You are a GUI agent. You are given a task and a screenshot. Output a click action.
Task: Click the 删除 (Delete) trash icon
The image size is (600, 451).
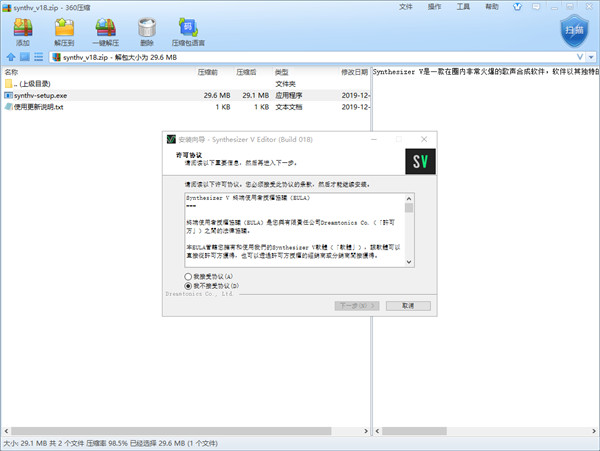pyautogui.click(x=147, y=28)
